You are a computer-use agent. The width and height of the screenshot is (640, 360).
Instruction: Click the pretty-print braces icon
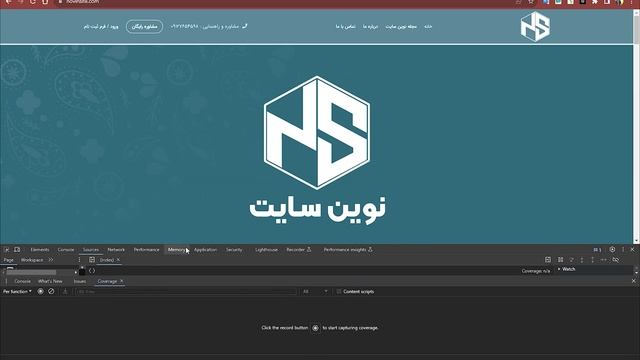[92, 271]
